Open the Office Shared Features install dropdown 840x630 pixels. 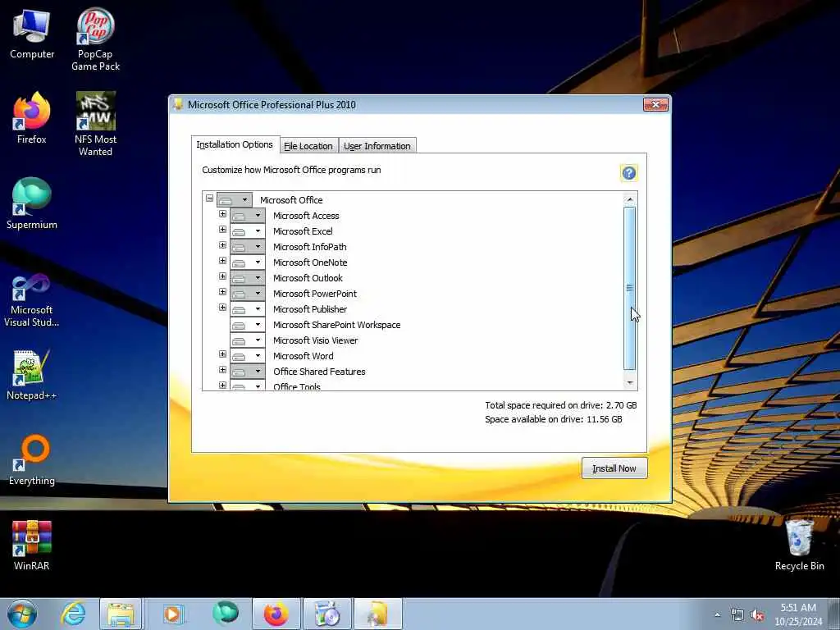(248, 371)
